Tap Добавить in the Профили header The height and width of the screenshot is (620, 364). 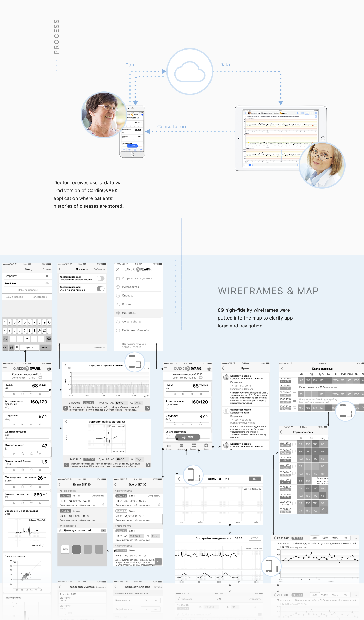[x=99, y=269]
